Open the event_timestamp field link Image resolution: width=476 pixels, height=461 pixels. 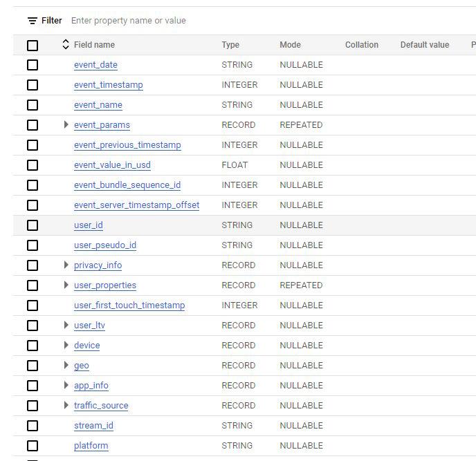[109, 85]
